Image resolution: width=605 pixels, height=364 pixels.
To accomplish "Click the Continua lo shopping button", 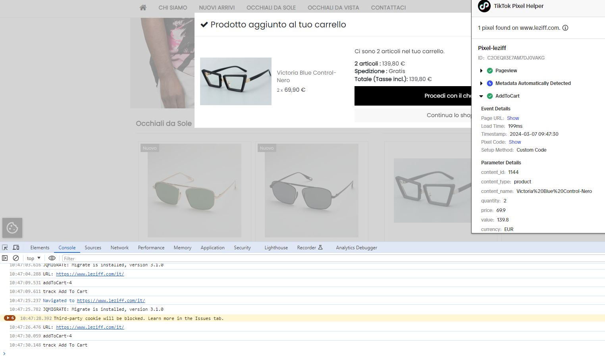I will (413, 115).
